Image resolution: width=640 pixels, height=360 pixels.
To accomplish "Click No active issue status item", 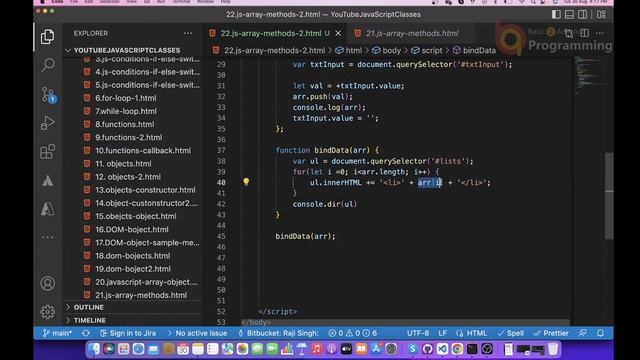I will (x=197, y=333).
